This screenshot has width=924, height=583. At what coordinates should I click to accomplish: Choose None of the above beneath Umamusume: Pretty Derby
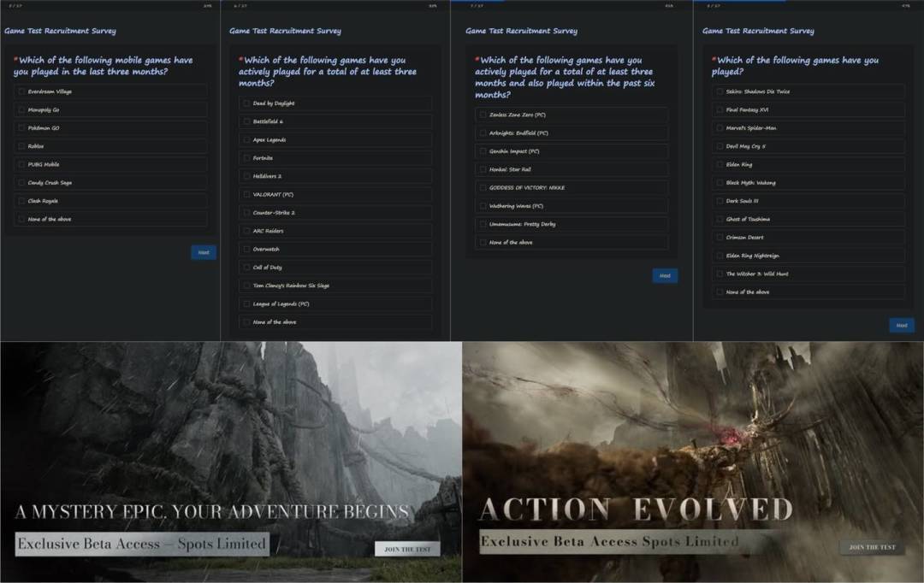click(x=572, y=243)
